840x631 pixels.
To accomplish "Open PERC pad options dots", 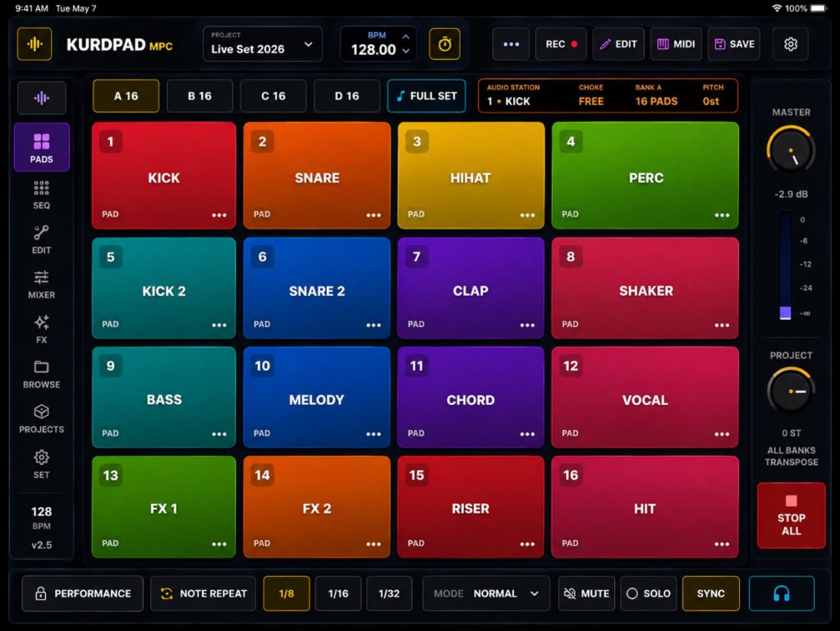I will [x=722, y=215].
